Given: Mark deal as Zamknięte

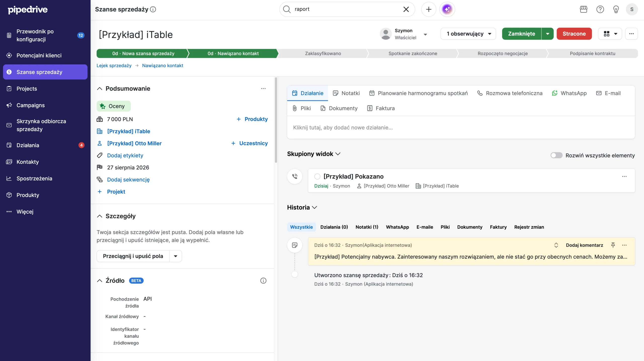Looking at the screenshot, I should tap(521, 34).
